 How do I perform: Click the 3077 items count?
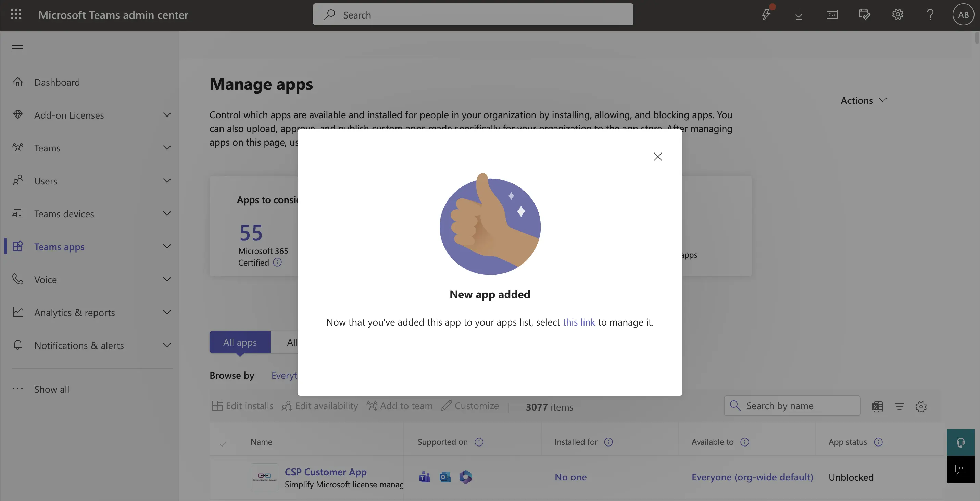coord(549,407)
